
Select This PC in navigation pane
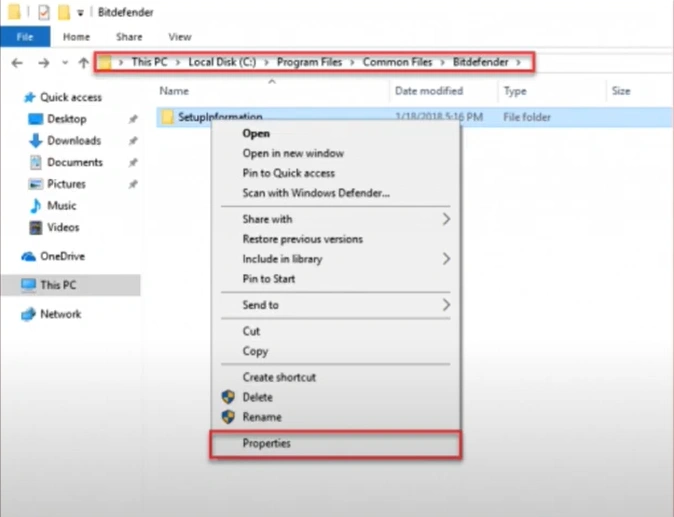coord(58,285)
